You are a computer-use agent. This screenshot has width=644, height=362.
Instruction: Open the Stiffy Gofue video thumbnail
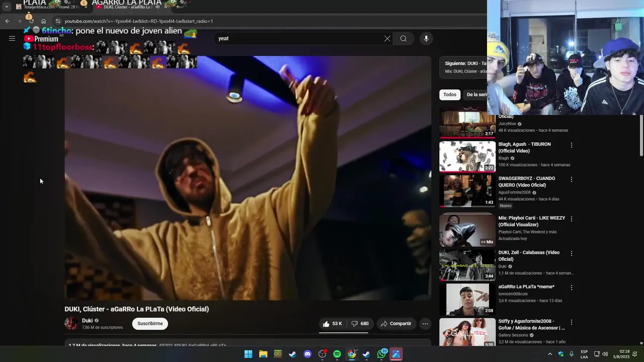[x=467, y=332]
